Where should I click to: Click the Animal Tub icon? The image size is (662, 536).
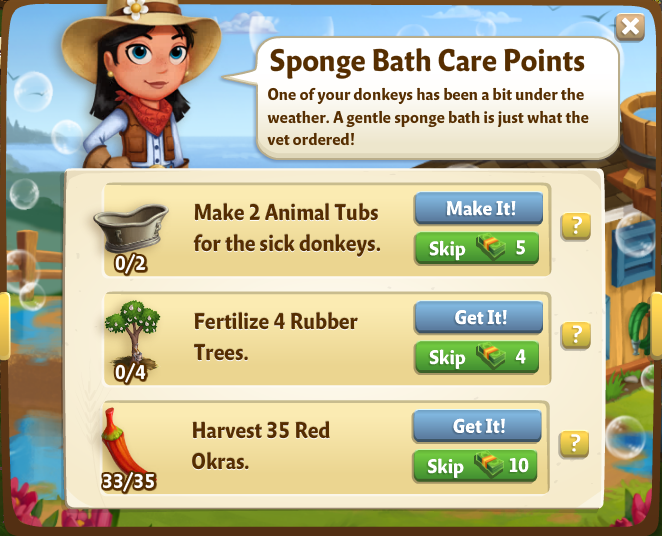131,228
